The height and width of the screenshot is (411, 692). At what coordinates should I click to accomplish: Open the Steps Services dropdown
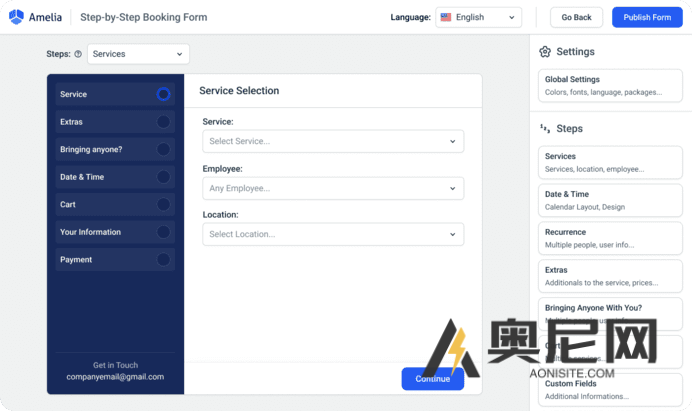click(138, 54)
